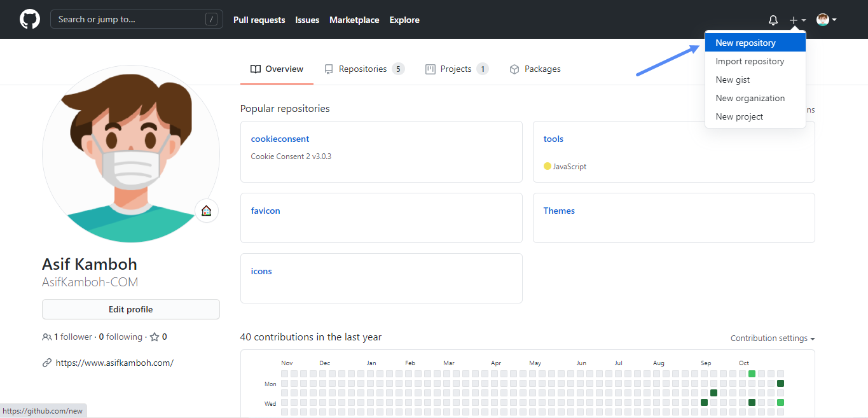Open the cookieconsent repository link

(x=280, y=138)
